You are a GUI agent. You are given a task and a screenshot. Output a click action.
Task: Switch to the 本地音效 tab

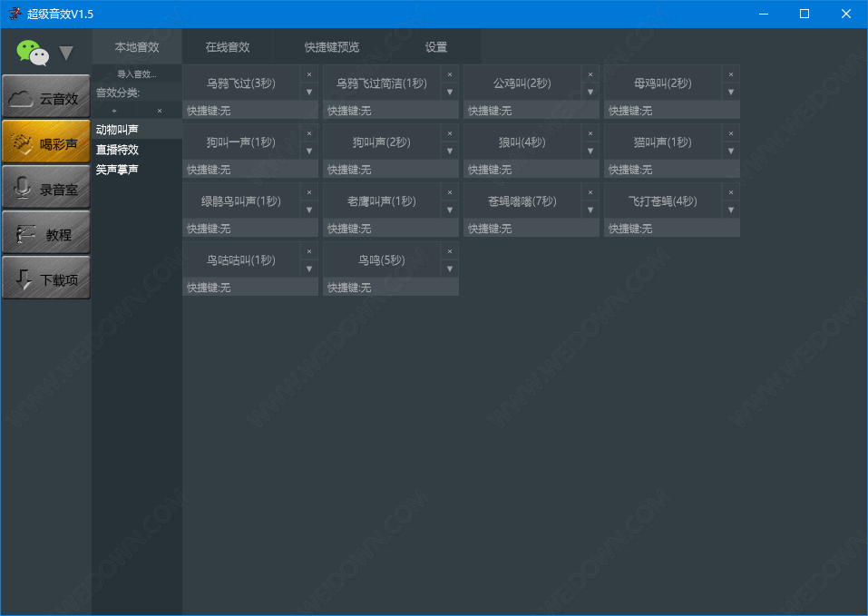(137, 47)
